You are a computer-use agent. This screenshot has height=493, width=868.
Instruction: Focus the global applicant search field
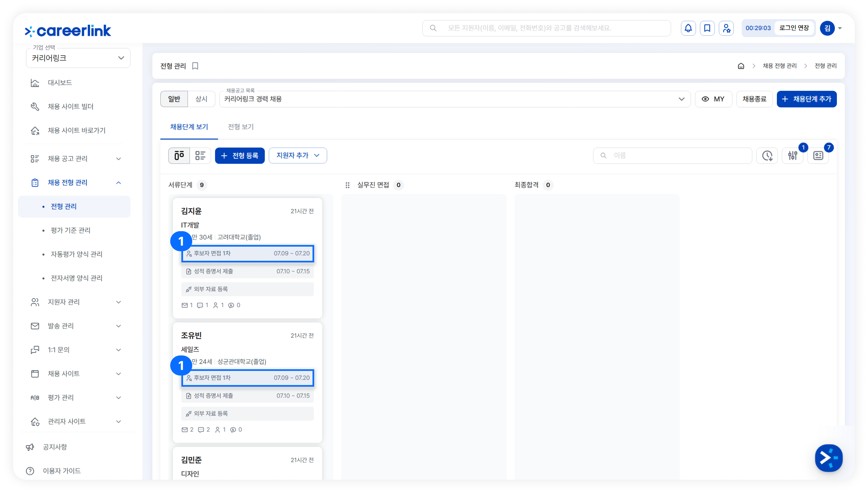pyautogui.click(x=547, y=28)
